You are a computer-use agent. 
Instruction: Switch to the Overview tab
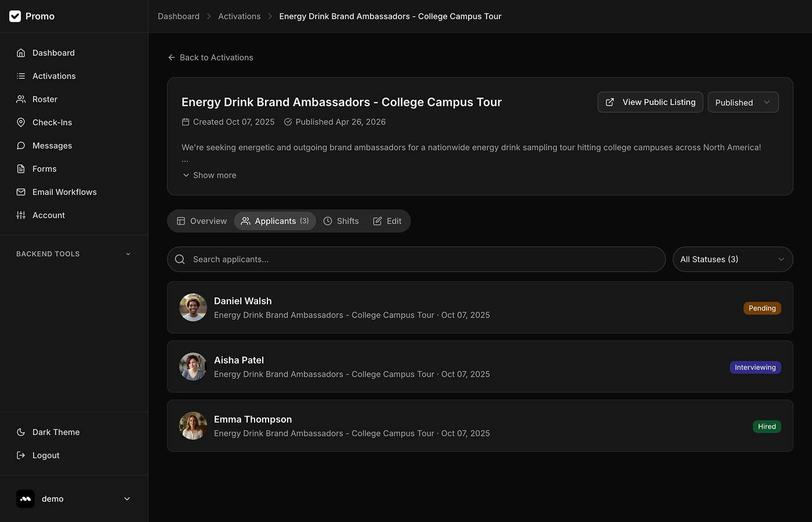pyautogui.click(x=202, y=221)
